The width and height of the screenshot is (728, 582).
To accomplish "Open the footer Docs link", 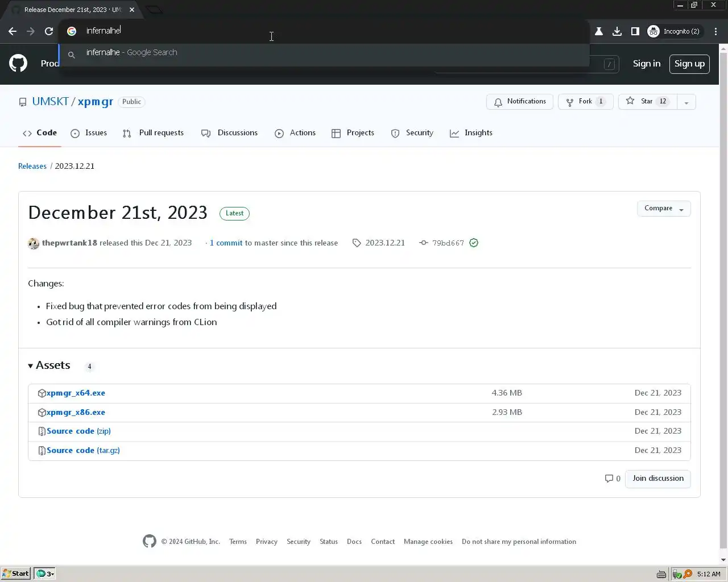I will pyautogui.click(x=354, y=542).
